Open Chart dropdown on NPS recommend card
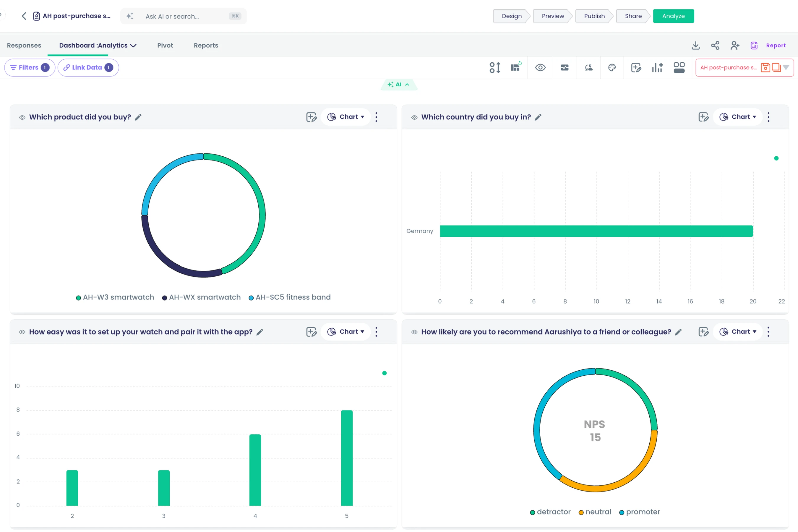This screenshot has height=532, width=798. tap(738, 332)
